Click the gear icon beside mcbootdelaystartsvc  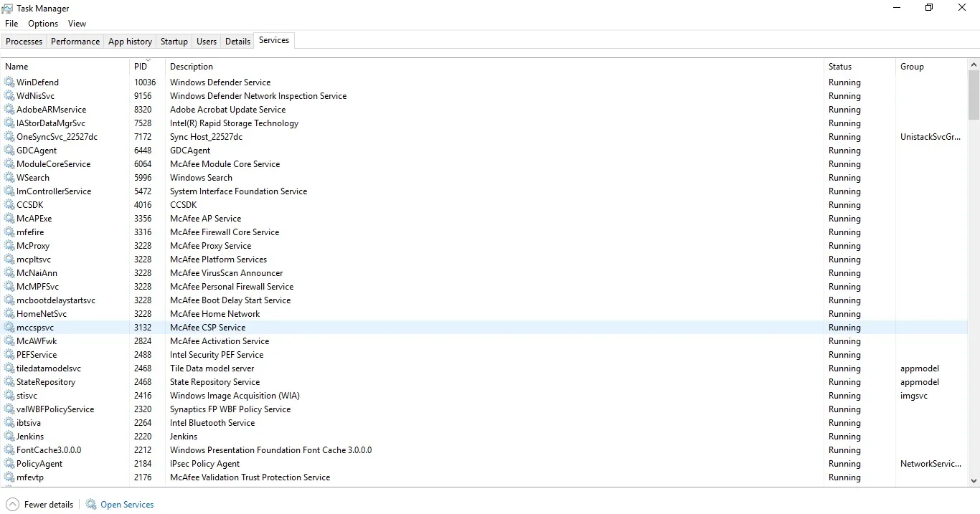(9, 300)
